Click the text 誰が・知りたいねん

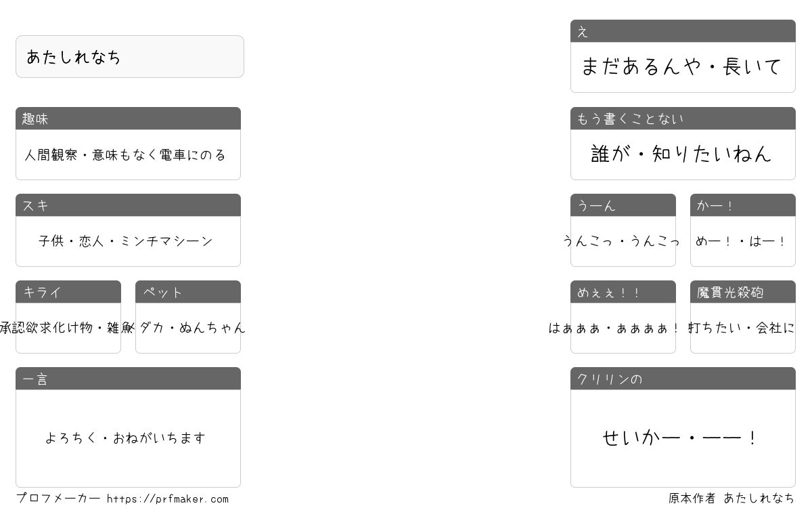click(681, 154)
